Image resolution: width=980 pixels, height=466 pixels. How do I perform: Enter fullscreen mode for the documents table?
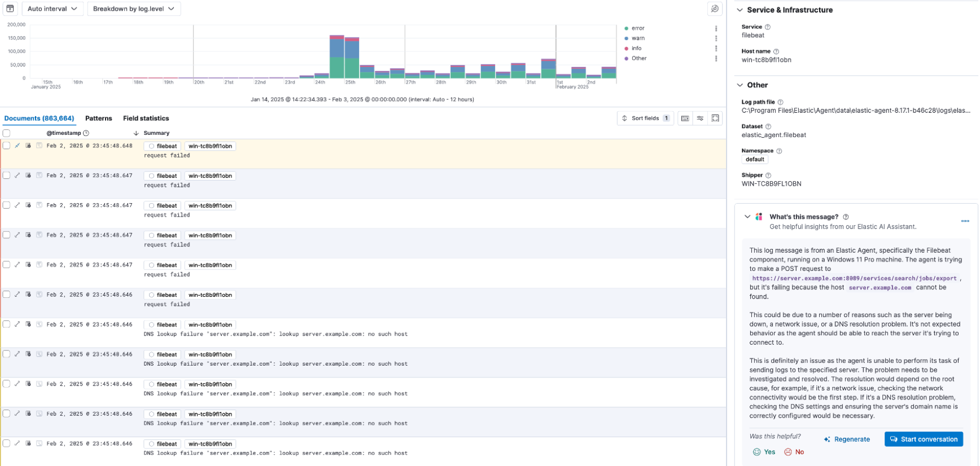pyautogui.click(x=715, y=118)
